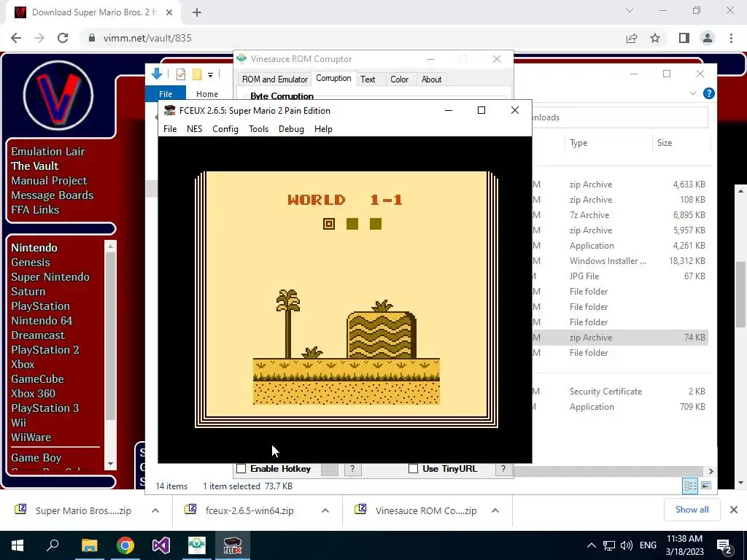Share this page icon in address bar

(x=632, y=38)
